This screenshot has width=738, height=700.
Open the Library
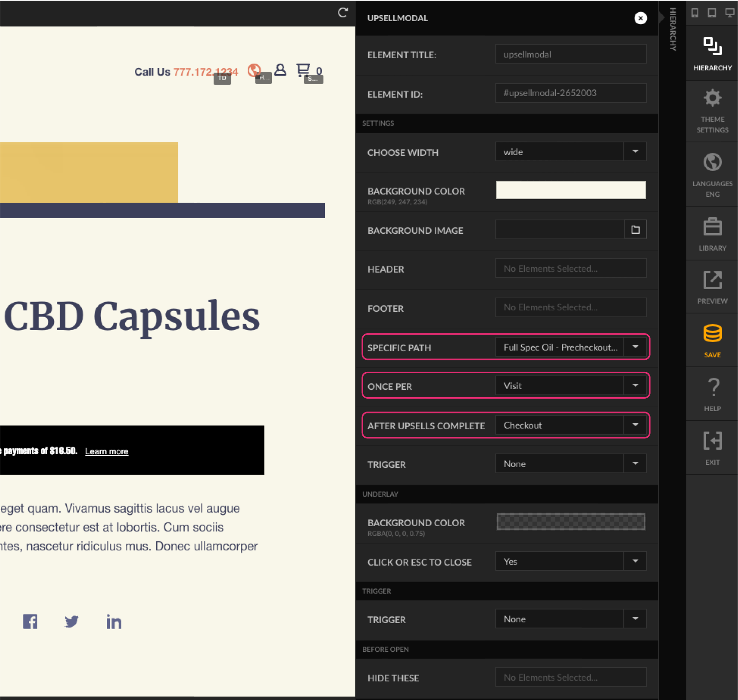(712, 234)
